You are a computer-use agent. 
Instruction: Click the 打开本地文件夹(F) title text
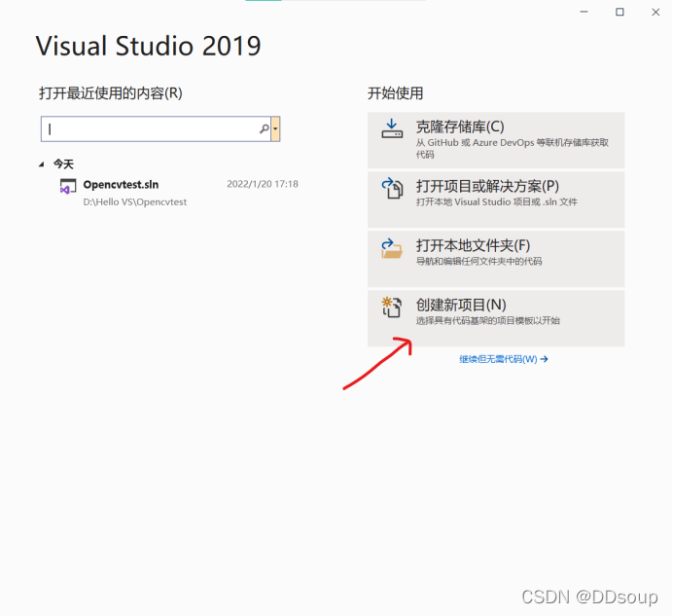[473, 245]
